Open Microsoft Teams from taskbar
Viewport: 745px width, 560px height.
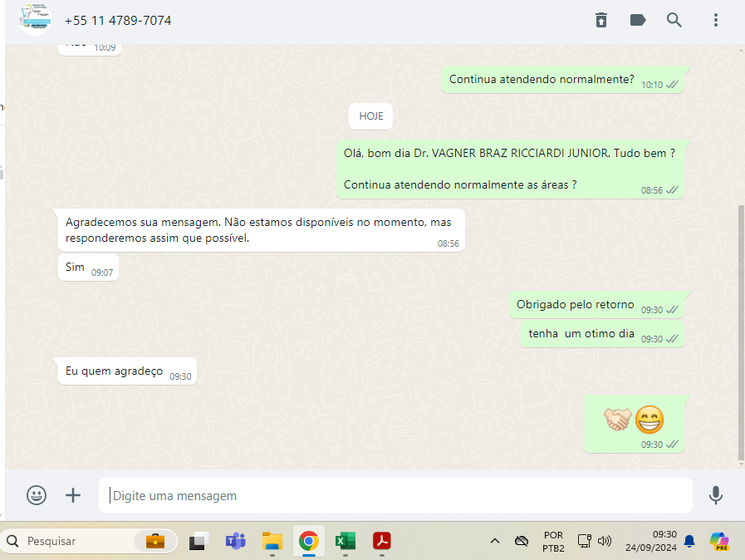(235, 541)
